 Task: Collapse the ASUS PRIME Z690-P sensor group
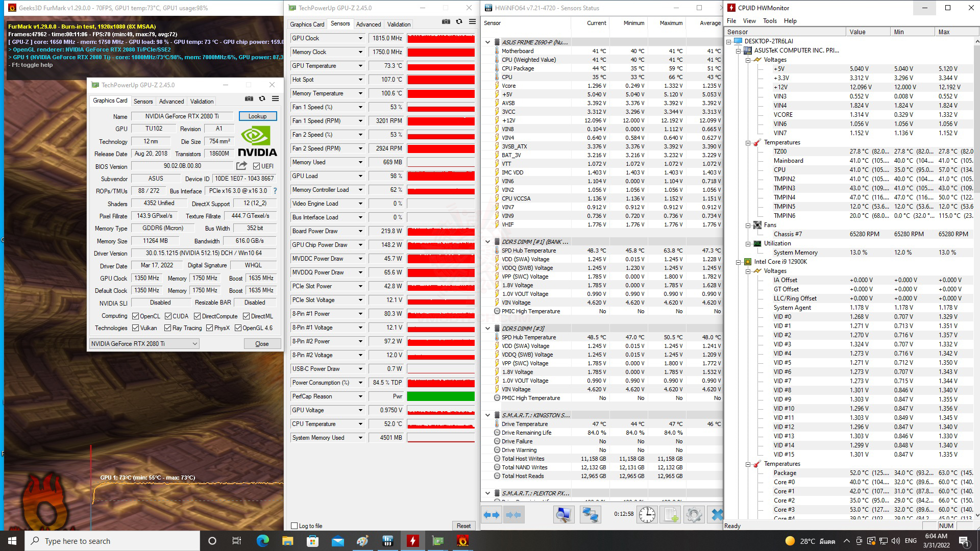tap(487, 42)
